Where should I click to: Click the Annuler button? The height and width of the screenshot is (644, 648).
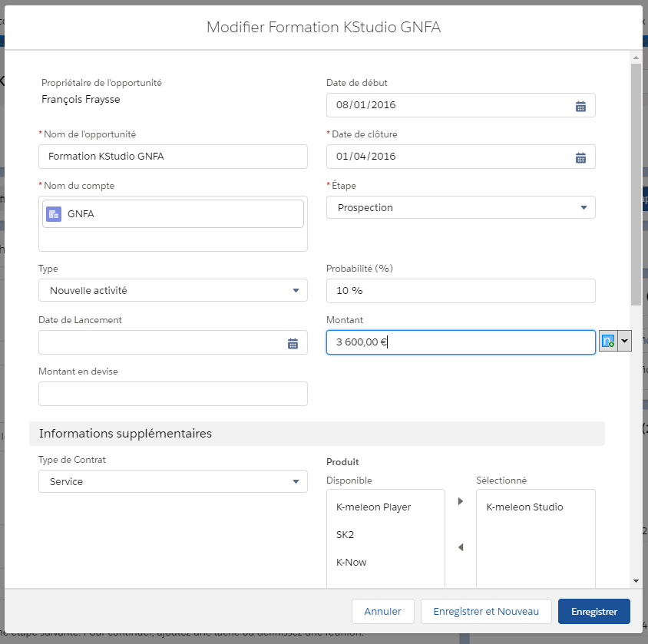tap(382, 612)
